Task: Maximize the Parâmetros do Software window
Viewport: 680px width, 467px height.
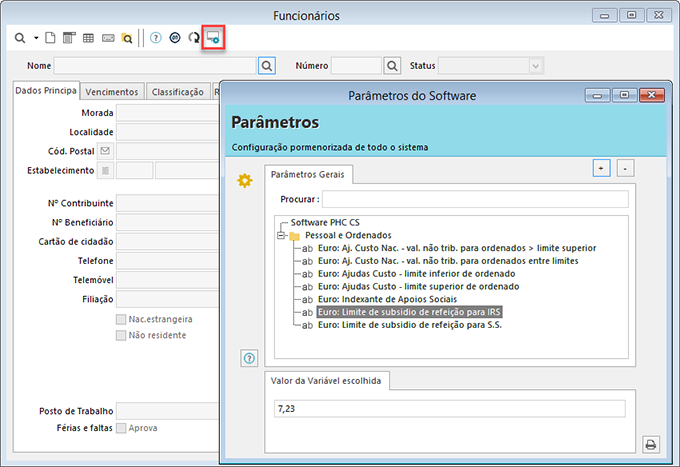Action: coord(624,95)
